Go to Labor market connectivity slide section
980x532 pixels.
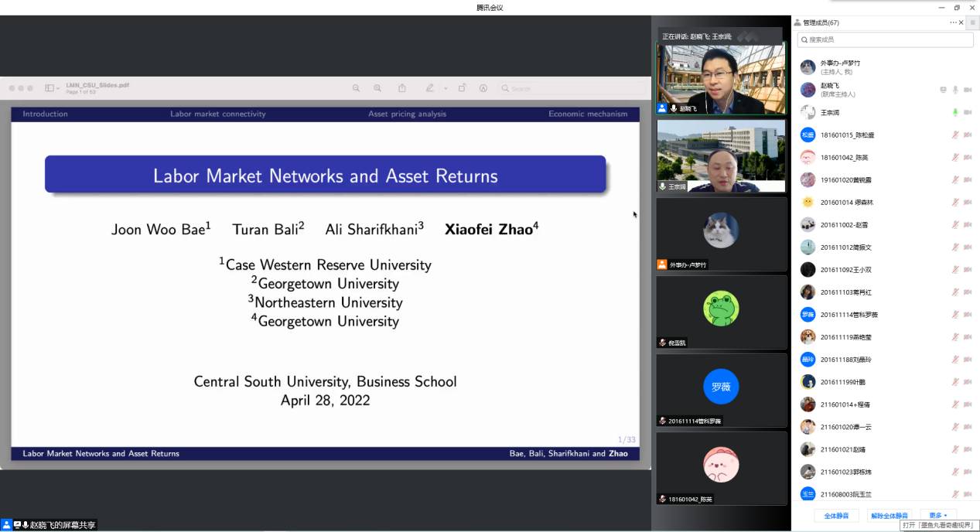coord(218,114)
